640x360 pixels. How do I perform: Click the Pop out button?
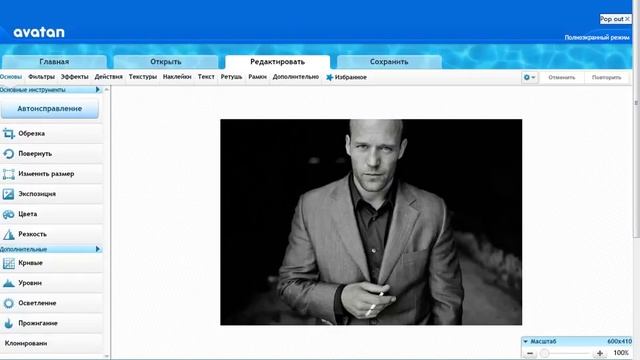coord(616,19)
